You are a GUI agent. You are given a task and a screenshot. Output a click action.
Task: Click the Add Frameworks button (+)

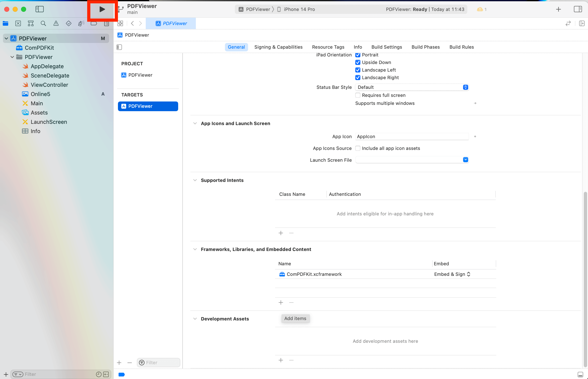(281, 302)
